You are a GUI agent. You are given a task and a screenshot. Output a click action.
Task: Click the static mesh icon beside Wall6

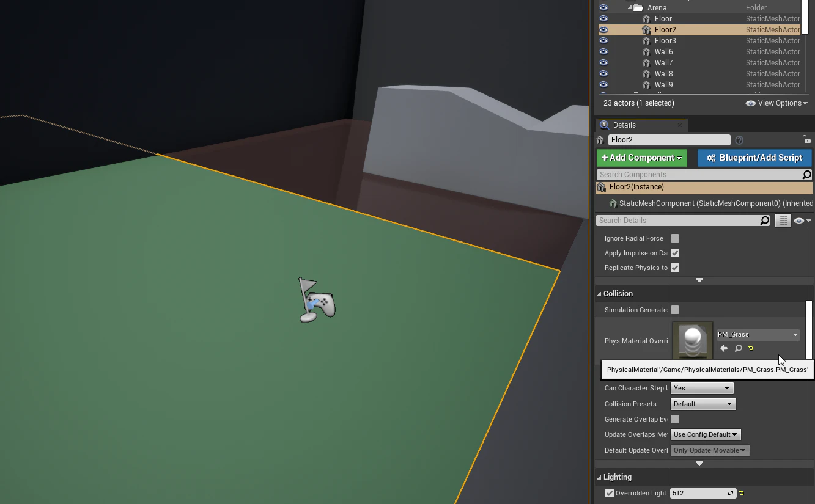click(x=646, y=52)
